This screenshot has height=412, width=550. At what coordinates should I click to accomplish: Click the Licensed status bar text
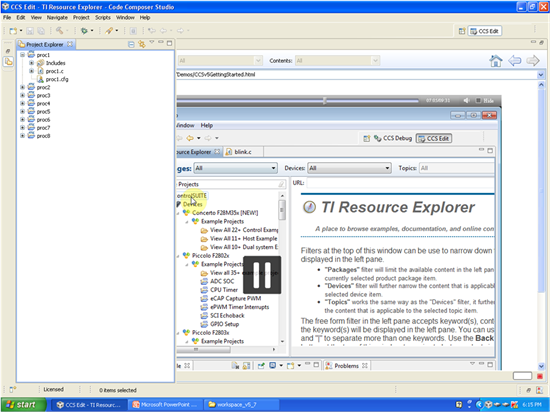pos(54,389)
